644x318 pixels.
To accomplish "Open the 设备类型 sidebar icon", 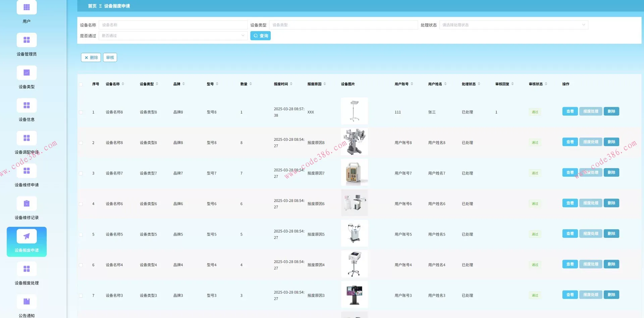I will click(x=26, y=73).
